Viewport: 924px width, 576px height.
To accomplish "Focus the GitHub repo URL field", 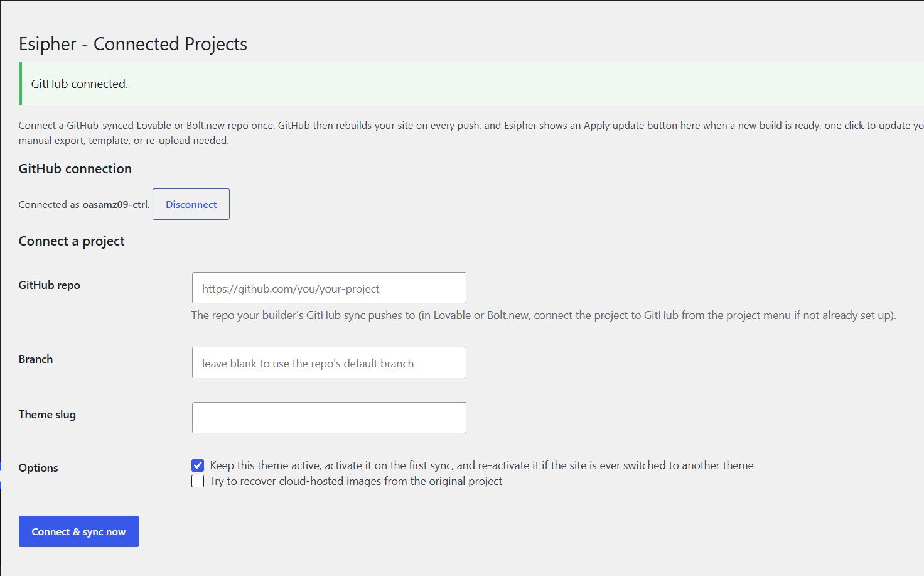I will pyautogui.click(x=329, y=288).
